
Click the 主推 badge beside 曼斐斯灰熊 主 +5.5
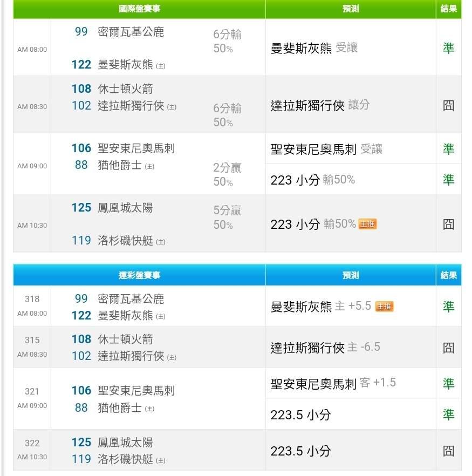point(384,307)
